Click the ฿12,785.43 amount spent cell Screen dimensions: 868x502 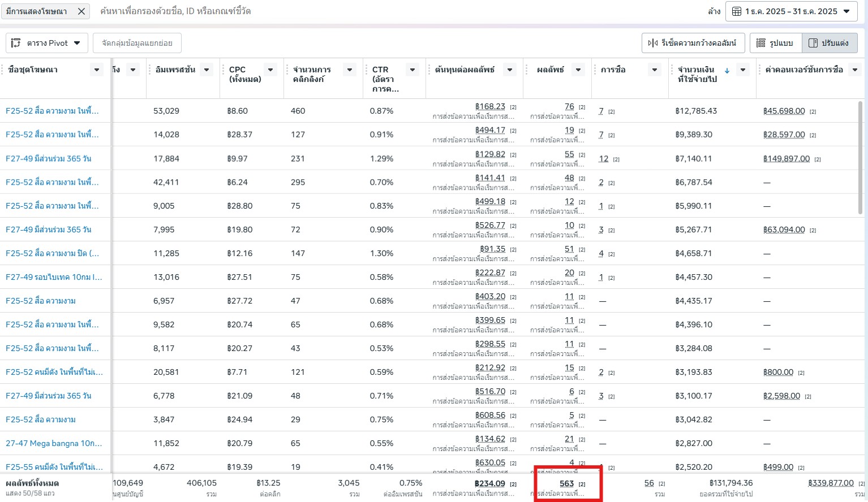coord(696,111)
